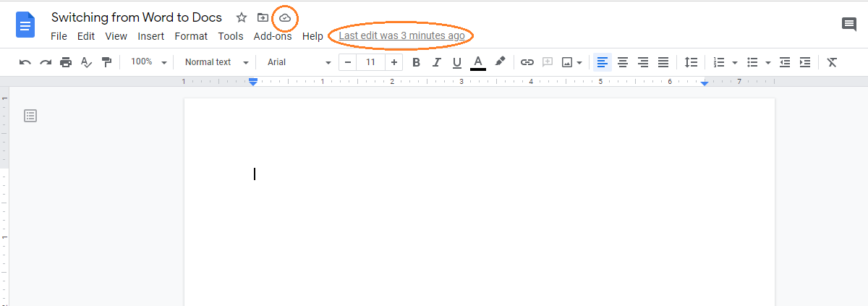Open the Add-ons menu
Screen dimensions: 868x306
tap(273, 35)
